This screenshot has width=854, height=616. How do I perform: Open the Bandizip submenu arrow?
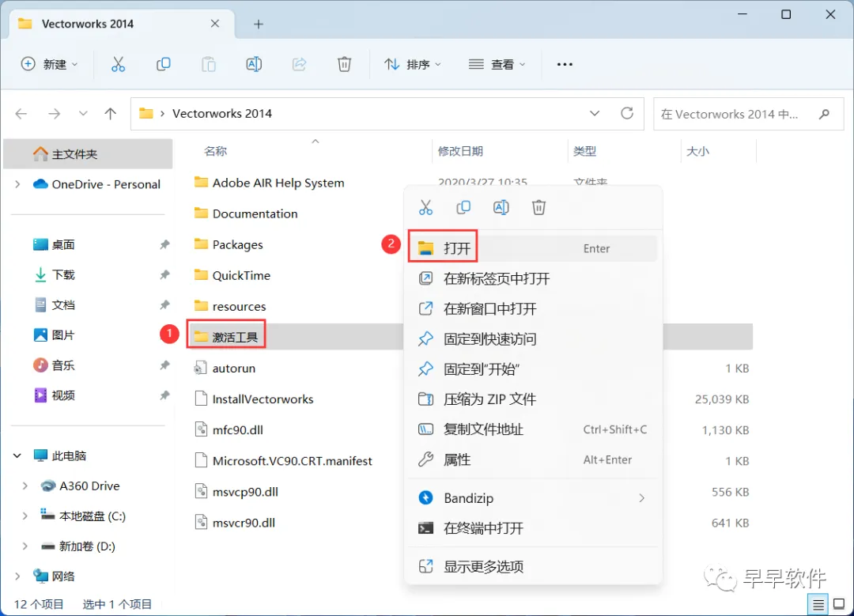642,498
